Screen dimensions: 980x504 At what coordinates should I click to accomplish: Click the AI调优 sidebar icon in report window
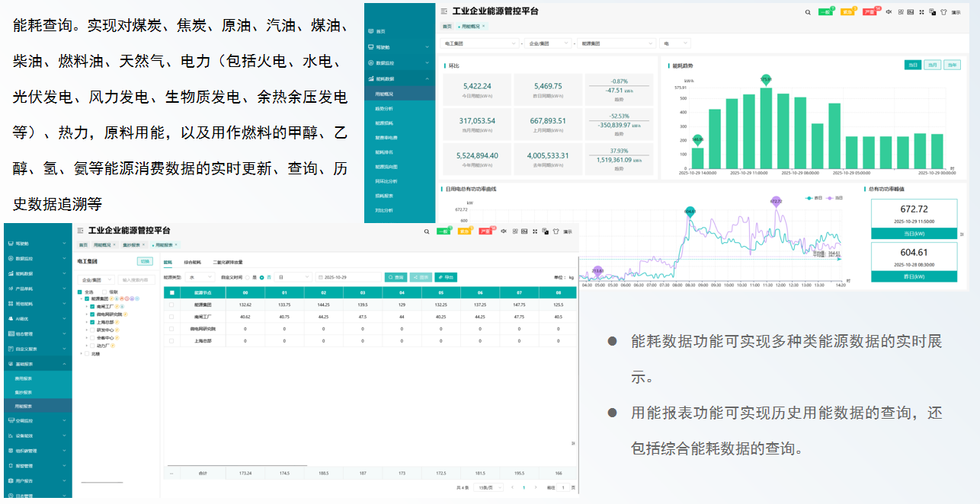(10, 318)
